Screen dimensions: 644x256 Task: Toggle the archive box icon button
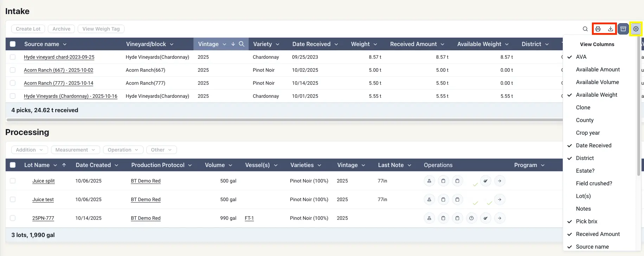(x=623, y=29)
